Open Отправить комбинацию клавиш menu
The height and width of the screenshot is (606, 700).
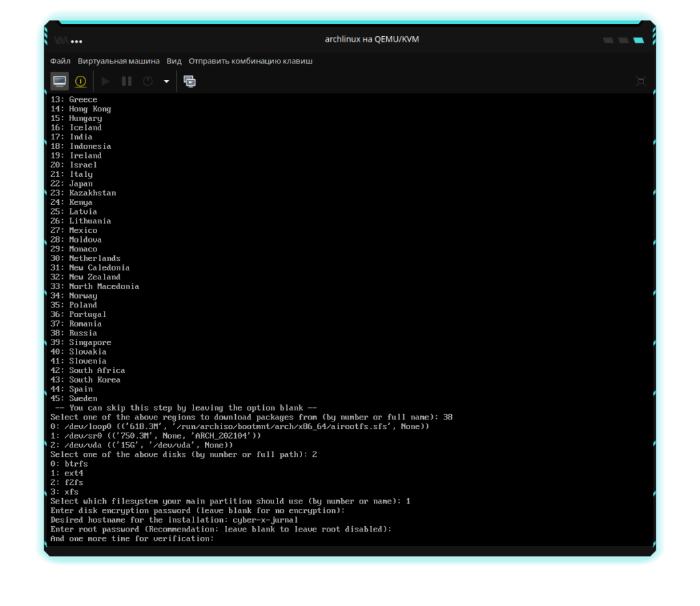(250, 61)
